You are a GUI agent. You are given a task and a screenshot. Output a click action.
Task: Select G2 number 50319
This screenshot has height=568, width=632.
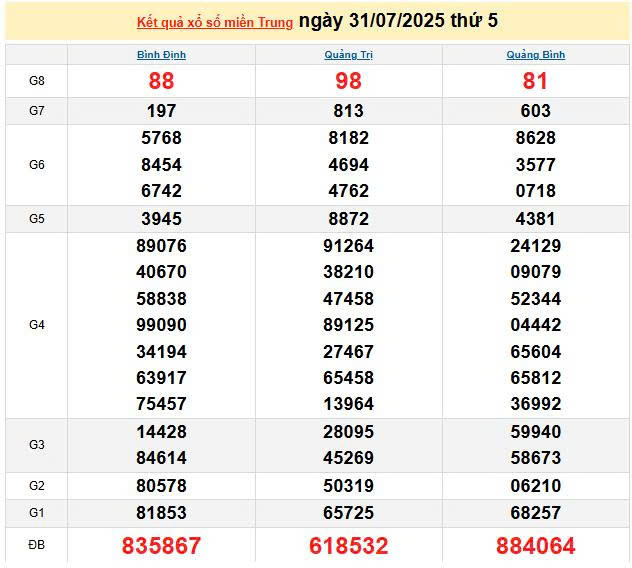(x=349, y=486)
